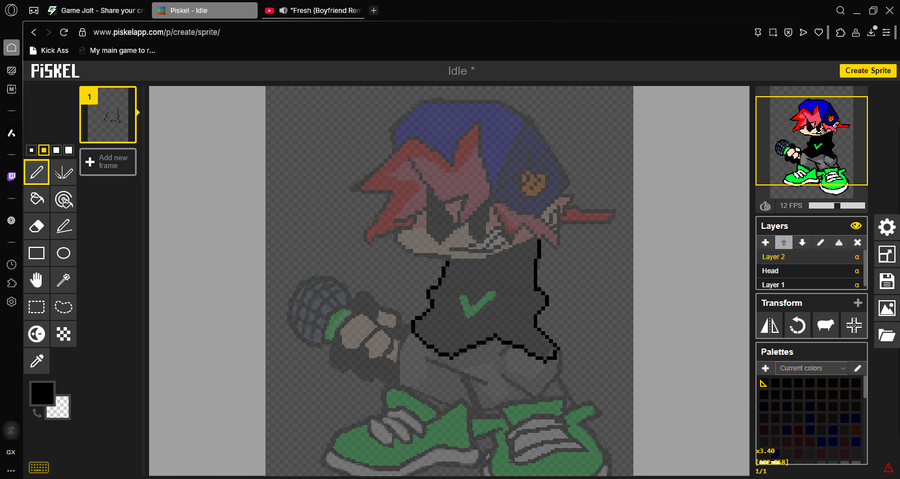Select the Rectangle tool
Viewport: 900px width, 479px height.
tap(36, 252)
